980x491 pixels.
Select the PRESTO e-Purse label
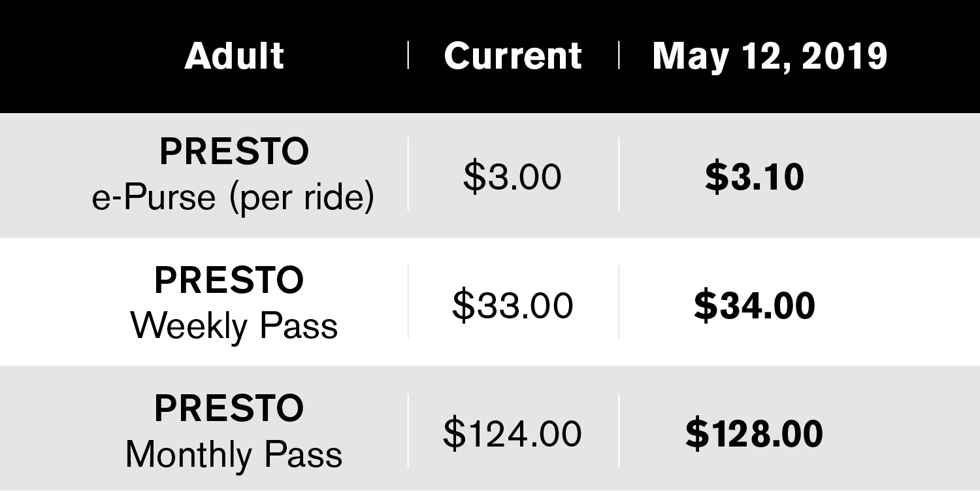[x=234, y=152]
